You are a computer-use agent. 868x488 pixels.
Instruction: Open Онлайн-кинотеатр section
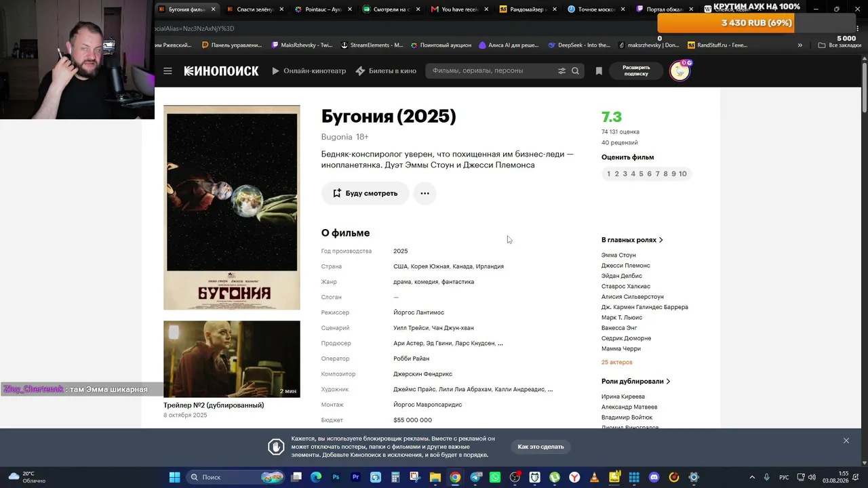(309, 70)
